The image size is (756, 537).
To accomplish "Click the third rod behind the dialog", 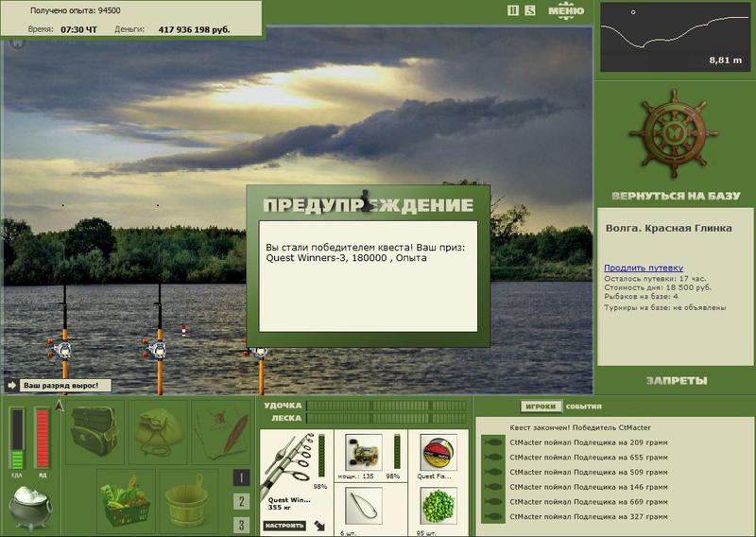I will pos(261,369).
